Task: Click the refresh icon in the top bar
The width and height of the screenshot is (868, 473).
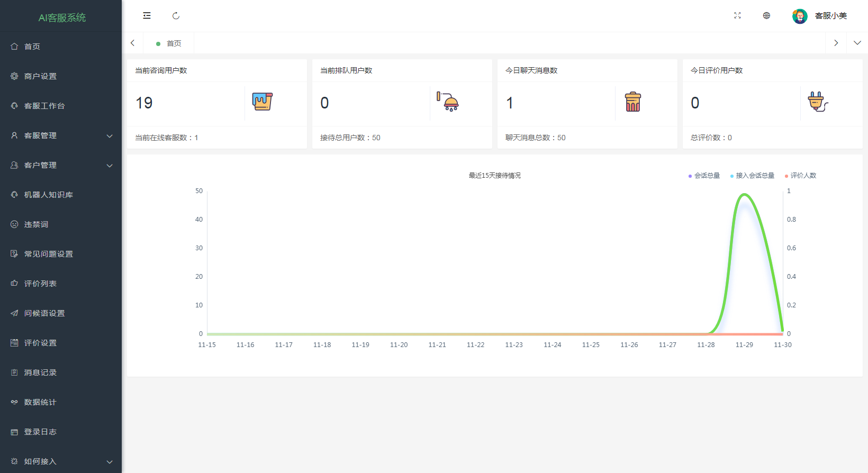Action: tap(176, 16)
